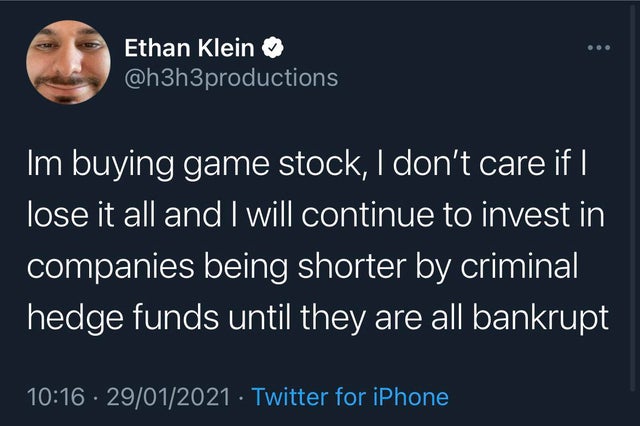
Task: Click the blue verified badge checkmark
Action: point(272,47)
